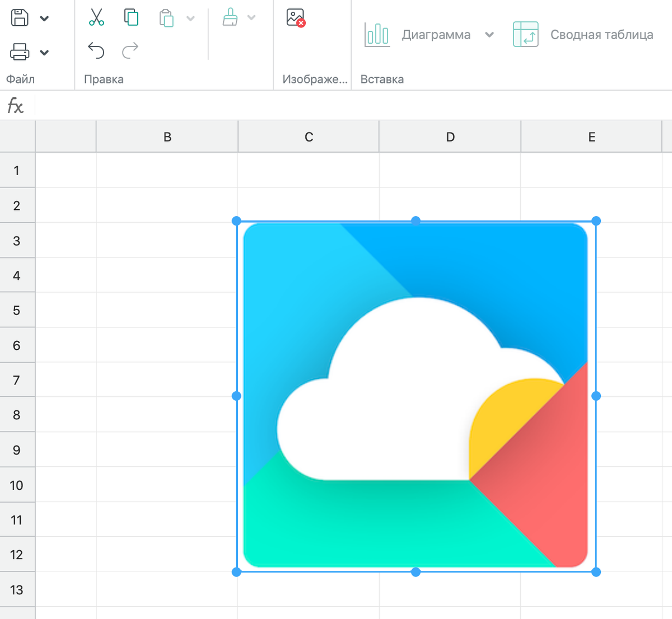Image resolution: width=672 pixels, height=619 pixels.
Task: Click the left-middle resize handle of the image
Action: click(x=236, y=396)
